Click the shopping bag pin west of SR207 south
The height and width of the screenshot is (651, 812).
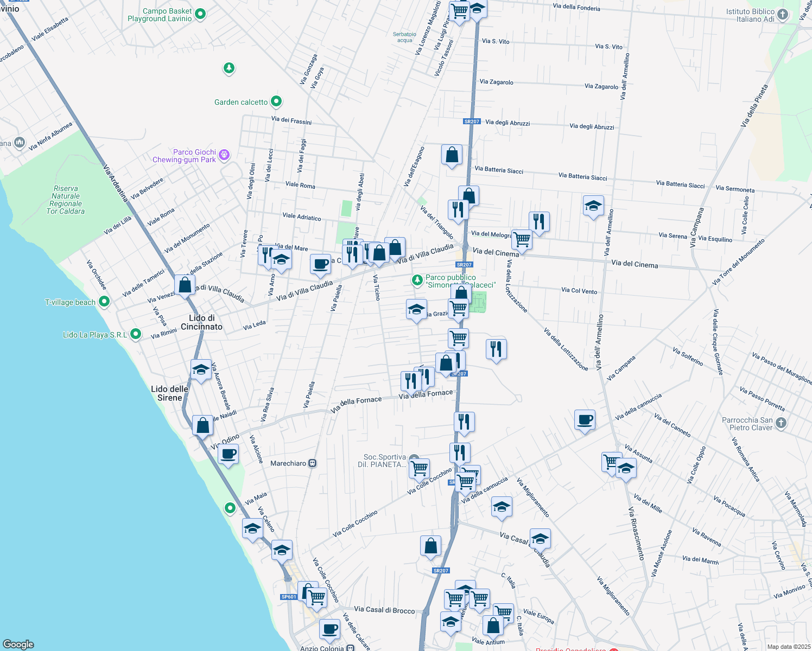pyautogui.click(x=430, y=546)
